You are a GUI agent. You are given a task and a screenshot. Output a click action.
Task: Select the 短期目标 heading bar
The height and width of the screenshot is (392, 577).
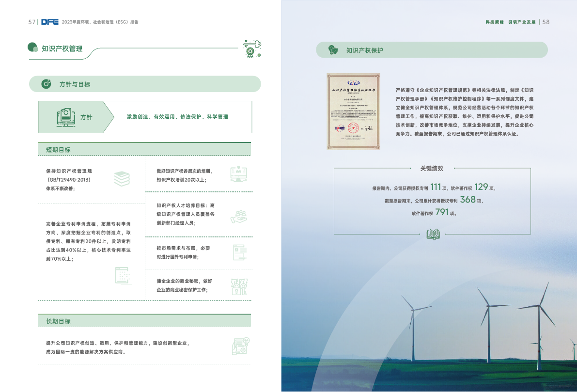click(144, 149)
